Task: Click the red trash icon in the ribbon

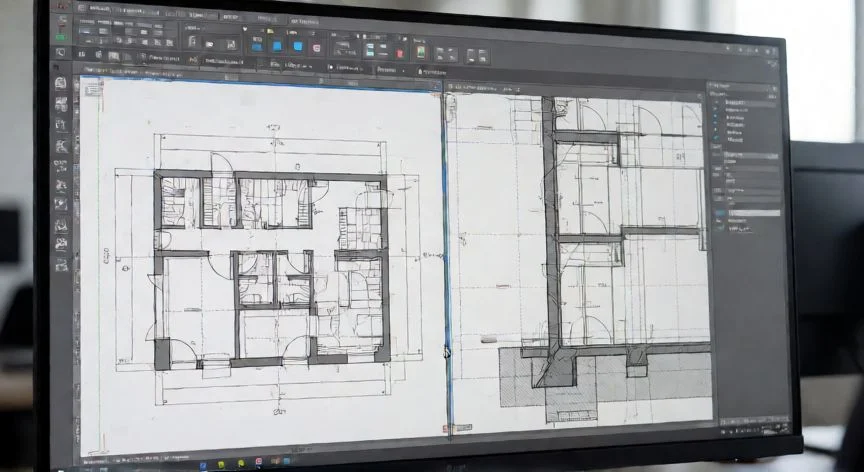Action: pyautogui.click(x=400, y=53)
